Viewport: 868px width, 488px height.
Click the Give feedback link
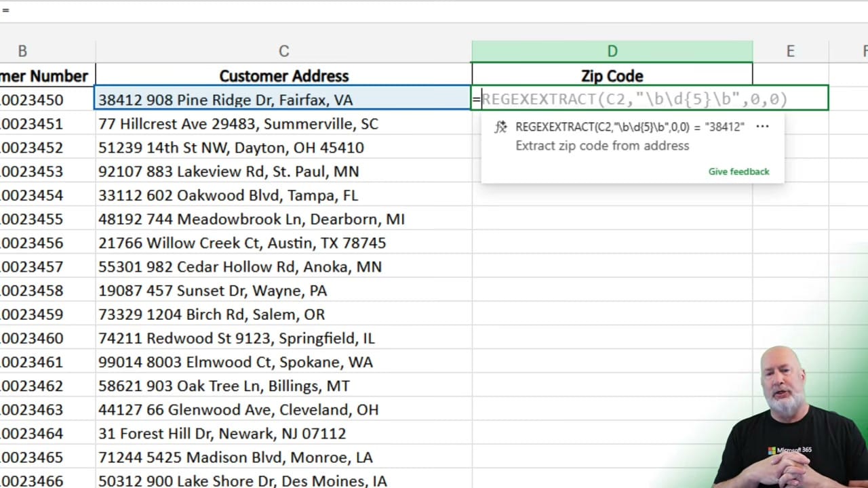(738, 171)
